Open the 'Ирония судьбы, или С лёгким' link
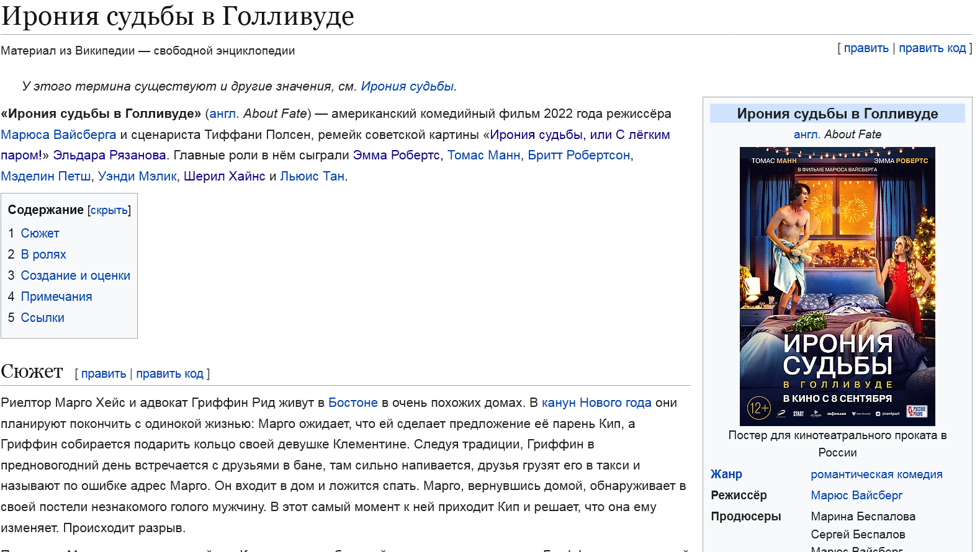The image size is (980, 552). click(580, 135)
